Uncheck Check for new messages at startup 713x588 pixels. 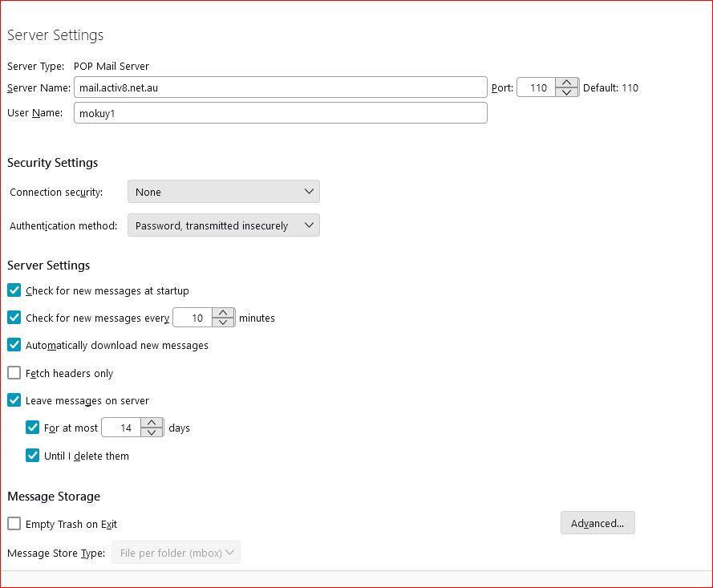click(14, 290)
